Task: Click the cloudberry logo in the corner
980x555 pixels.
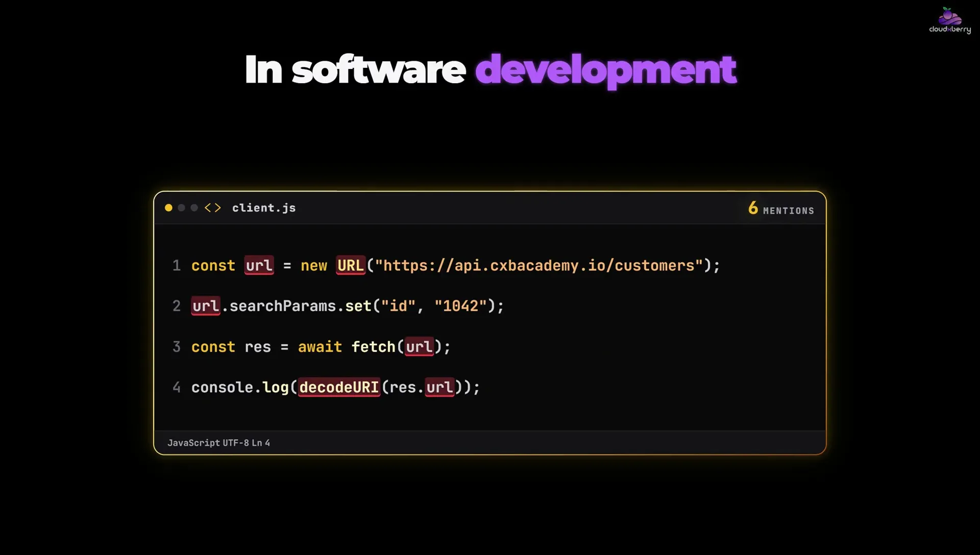Action: tap(949, 20)
